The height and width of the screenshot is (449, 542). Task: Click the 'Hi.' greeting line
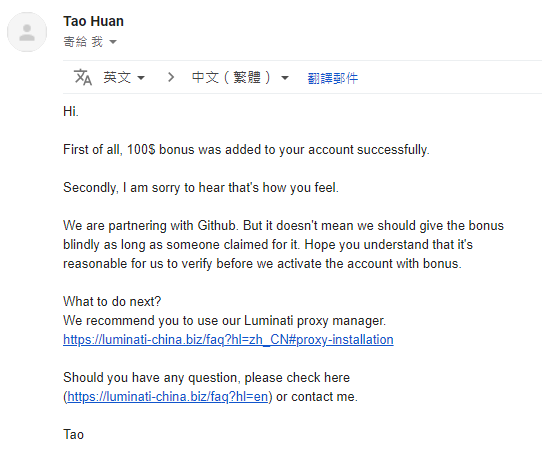click(x=71, y=112)
